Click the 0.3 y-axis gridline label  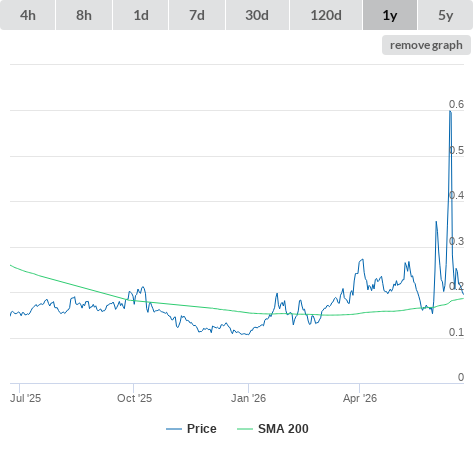[456, 241]
